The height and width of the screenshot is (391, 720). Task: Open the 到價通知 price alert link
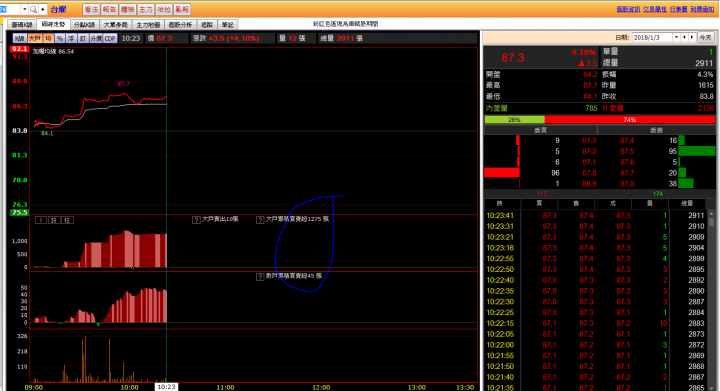point(702,9)
